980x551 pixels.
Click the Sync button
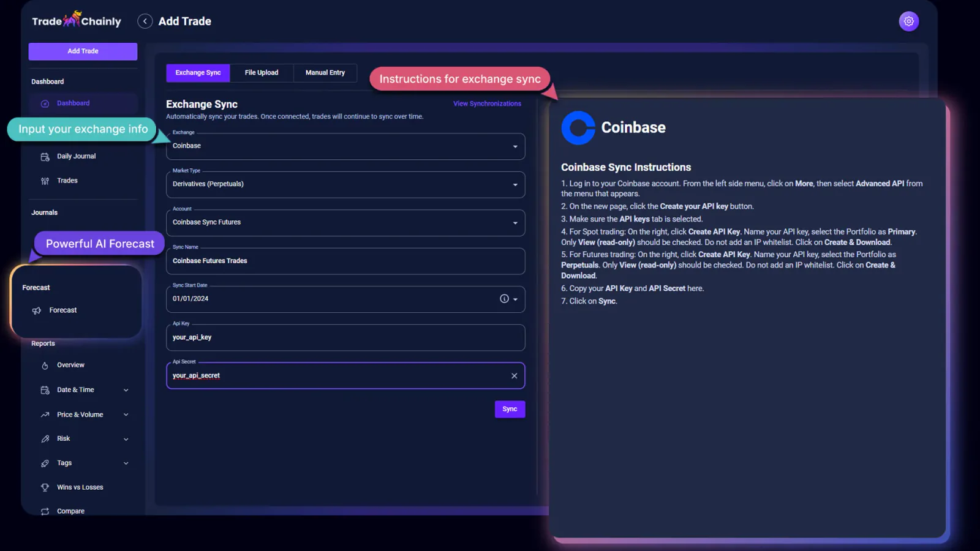(510, 409)
